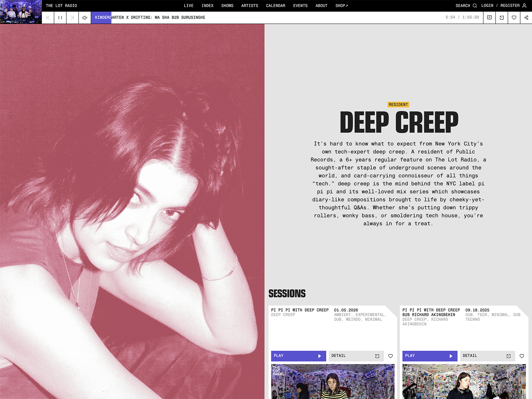Open the Login link
532x399 pixels.
click(x=487, y=6)
